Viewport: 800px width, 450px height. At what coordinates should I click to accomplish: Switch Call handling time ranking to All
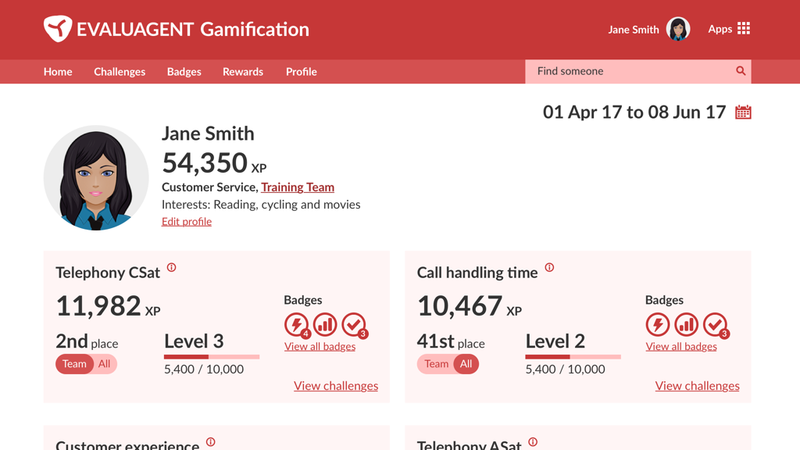tap(466, 364)
